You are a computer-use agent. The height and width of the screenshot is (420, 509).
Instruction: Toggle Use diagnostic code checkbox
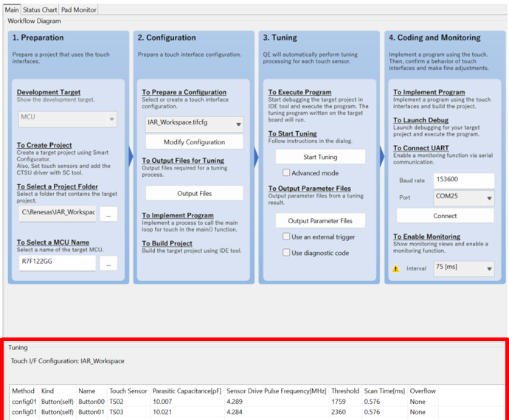[x=287, y=253]
